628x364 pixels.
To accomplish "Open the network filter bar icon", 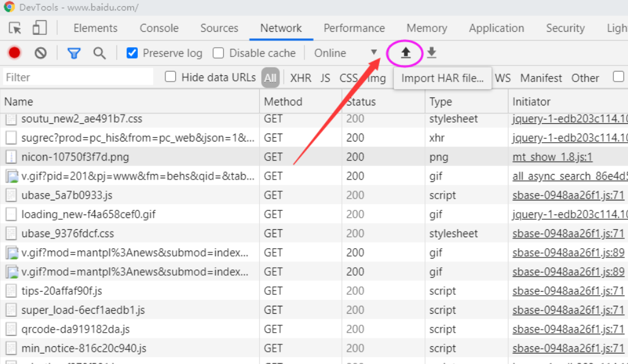I will pos(74,53).
